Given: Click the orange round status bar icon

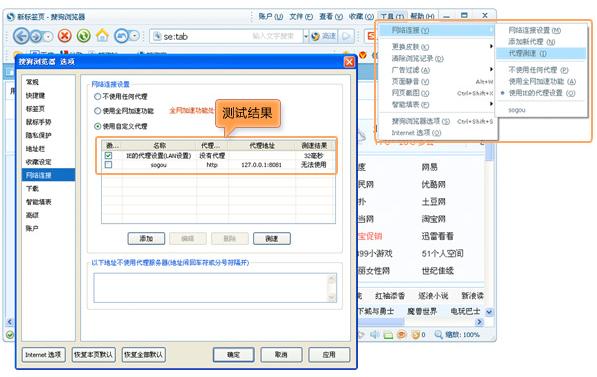Looking at the screenshot, I should point(401,334).
